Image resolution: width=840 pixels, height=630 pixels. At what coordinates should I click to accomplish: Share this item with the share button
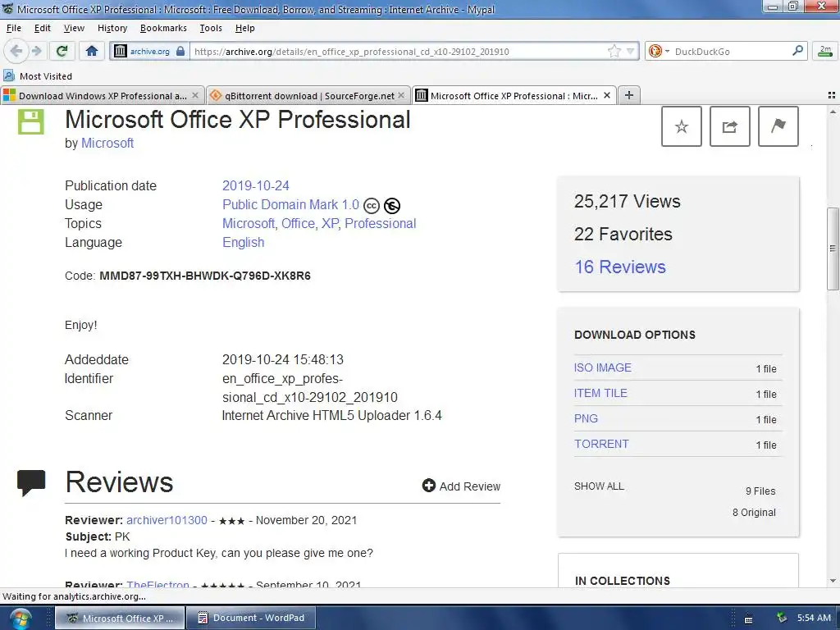pyautogui.click(x=729, y=126)
